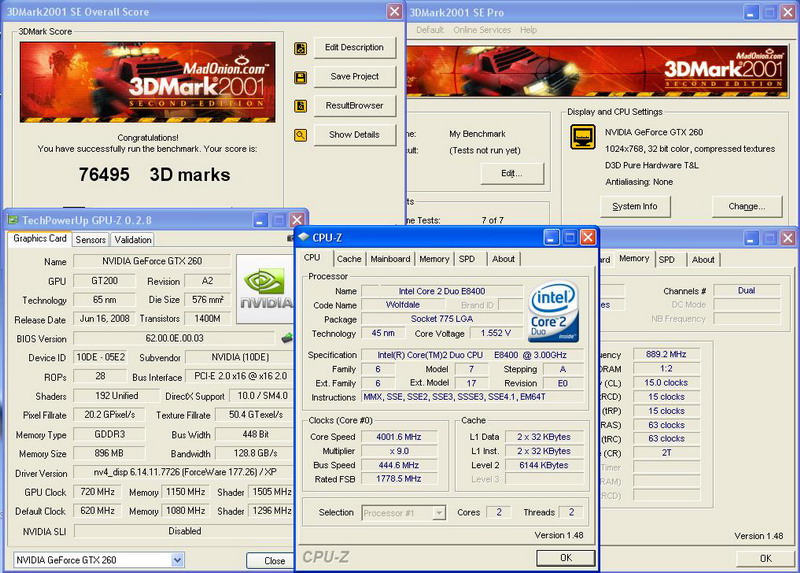Click the 3DMark2001 banner in Pro window
The image size is (800, 573).
point(597,71)
